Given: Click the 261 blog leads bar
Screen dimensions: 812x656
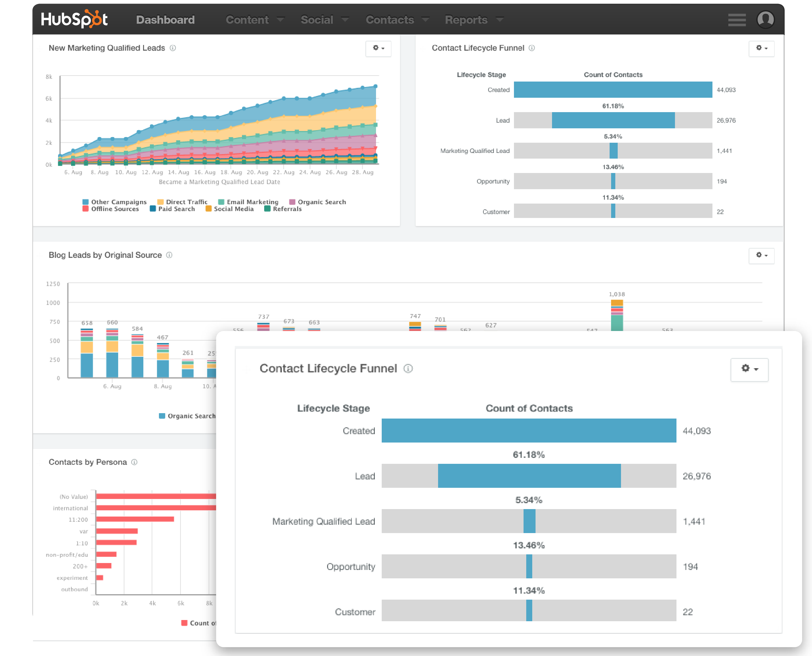Looking at the screenshot, I should tap(188, 368).
